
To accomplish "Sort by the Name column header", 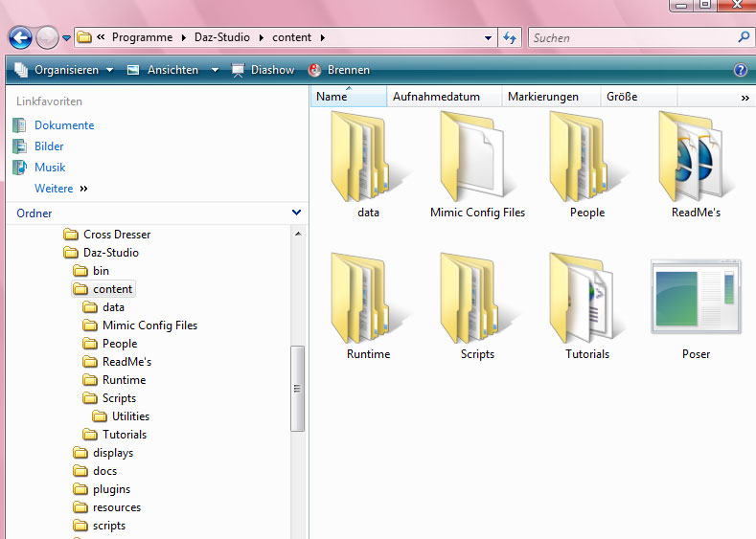I will point(349,97).
